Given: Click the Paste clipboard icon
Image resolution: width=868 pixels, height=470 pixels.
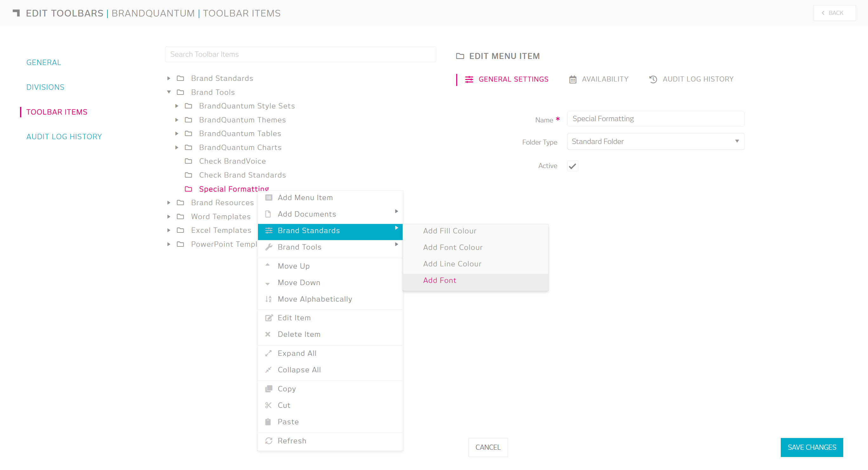Looking at the screenshot, I should pos(268,422).
